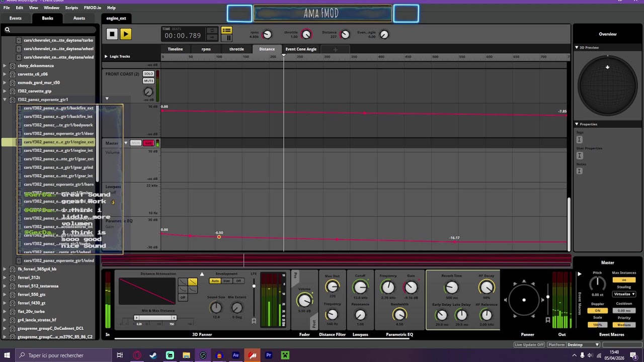644x362 pixels.
Task: Collapse the Properties section
Action: pos(577,124)
